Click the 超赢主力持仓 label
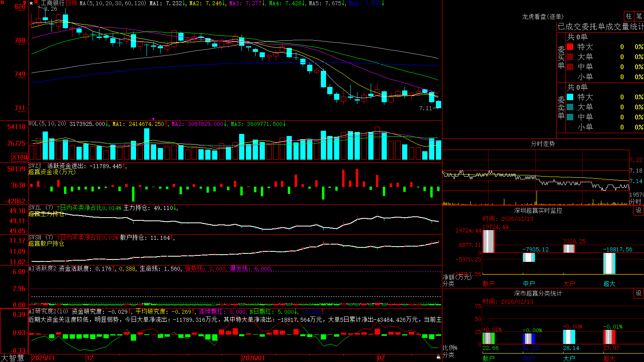 coord(46,214)
